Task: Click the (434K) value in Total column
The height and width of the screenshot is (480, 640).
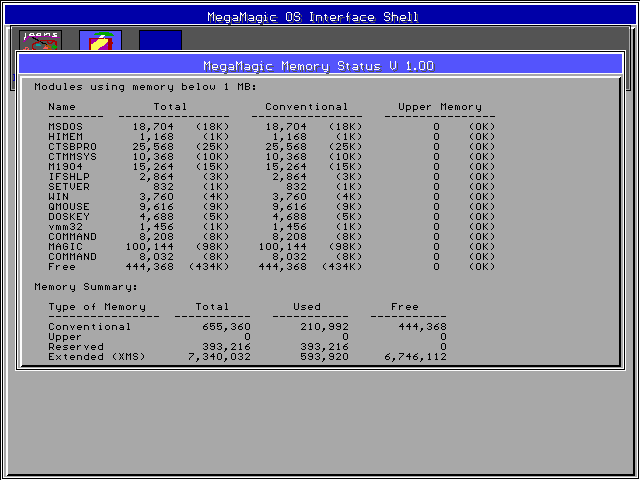Action: pyautogui.click(x=209, y=267)
